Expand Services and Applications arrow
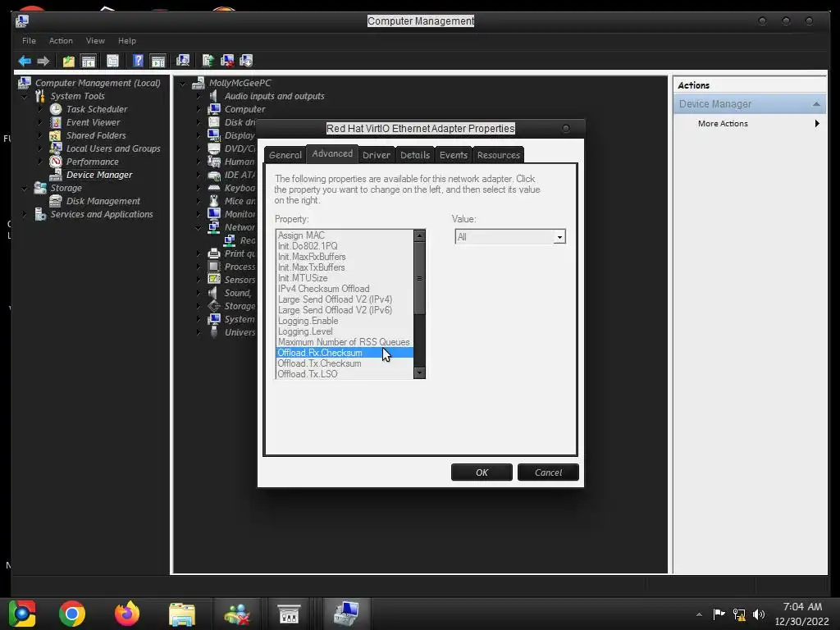This screenshot has height=630, width=840. click(25, 214)
